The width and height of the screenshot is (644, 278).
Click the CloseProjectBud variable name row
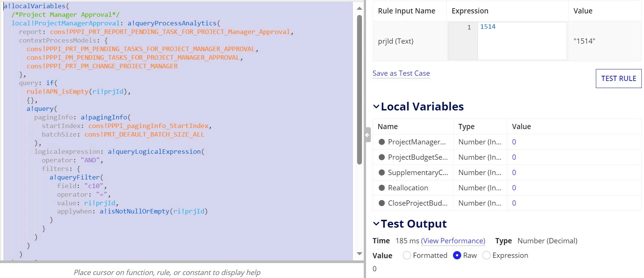[x=418, y=203]
